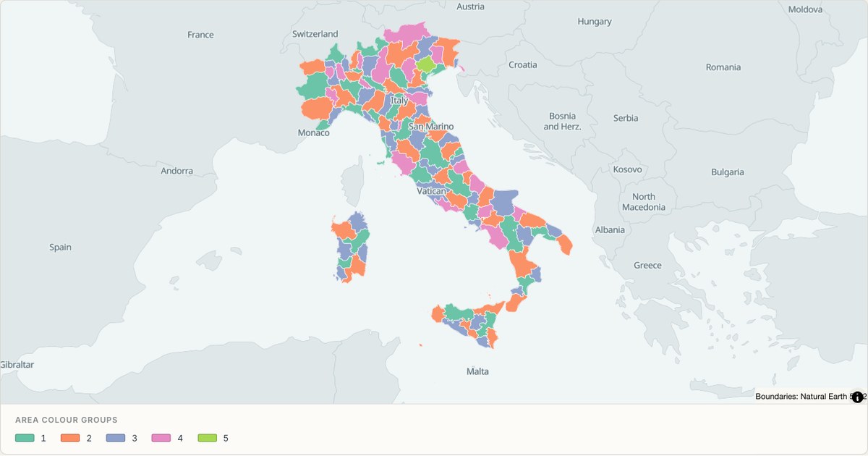Screen dimensions: 868x456
Task: Click the lime swatch for group 5
Action: (207, 438)
